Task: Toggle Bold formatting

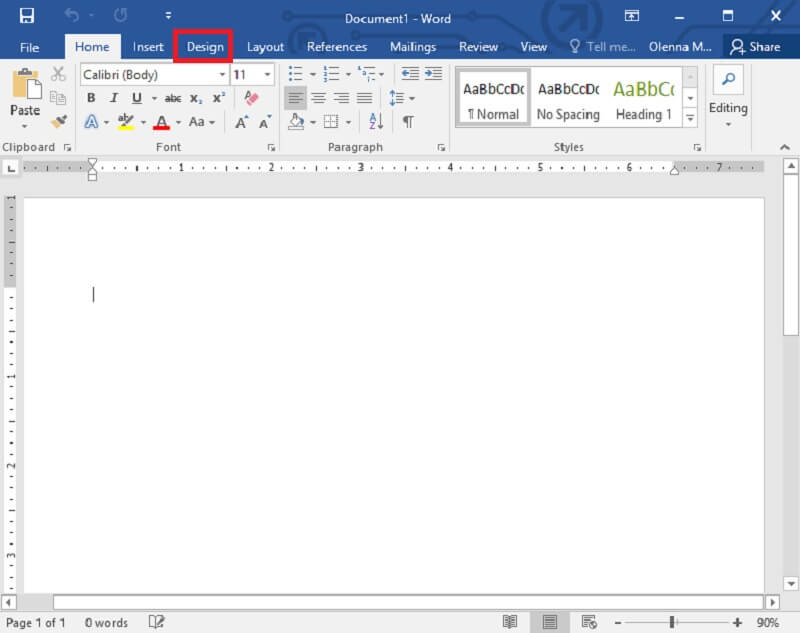Action: click(x=91, y=98)
